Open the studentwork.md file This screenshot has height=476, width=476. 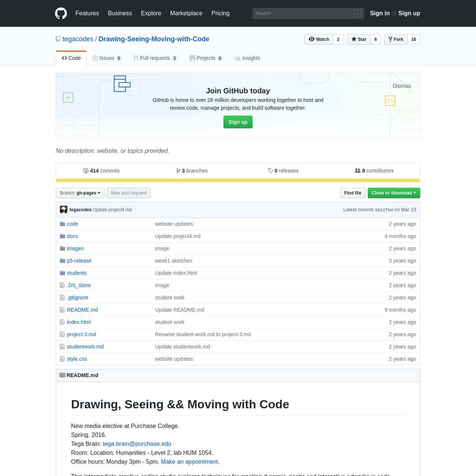click(x=85, y=347)
